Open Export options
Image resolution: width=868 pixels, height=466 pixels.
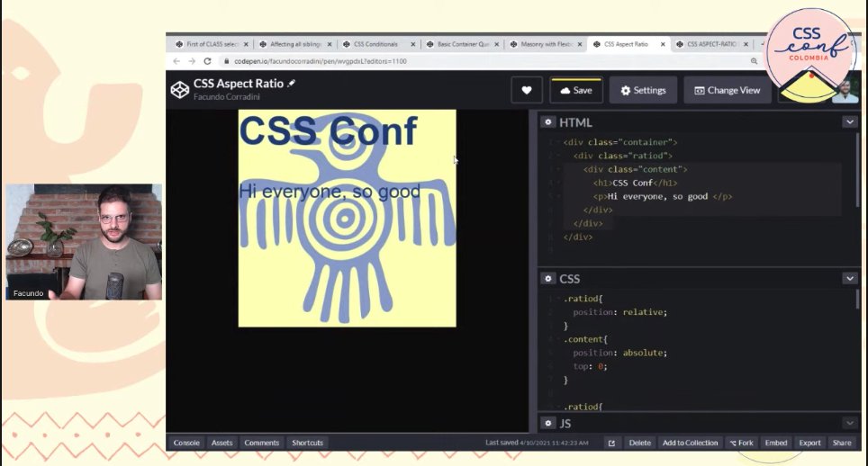(809, 443)
